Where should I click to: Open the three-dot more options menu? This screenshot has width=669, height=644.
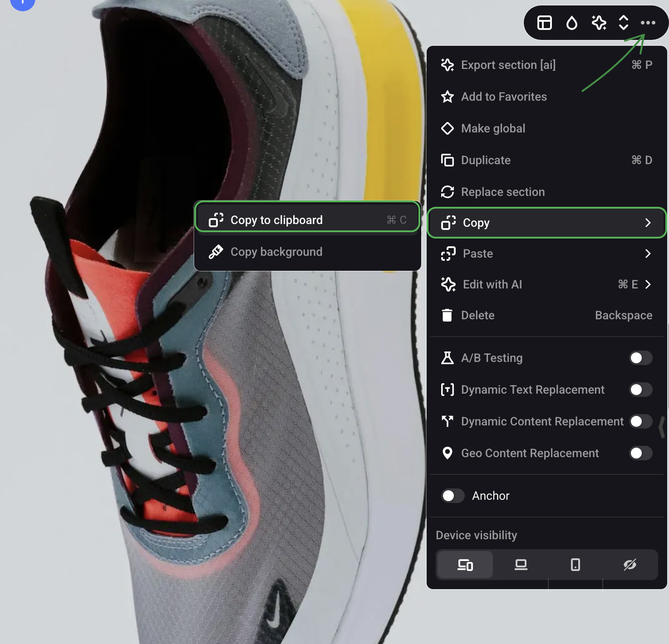click(648, 23)
